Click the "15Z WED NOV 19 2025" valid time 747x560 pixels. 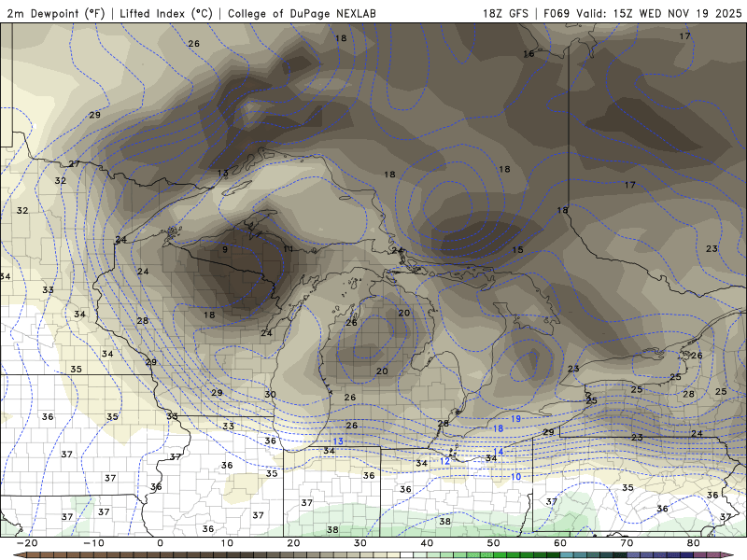678,13
